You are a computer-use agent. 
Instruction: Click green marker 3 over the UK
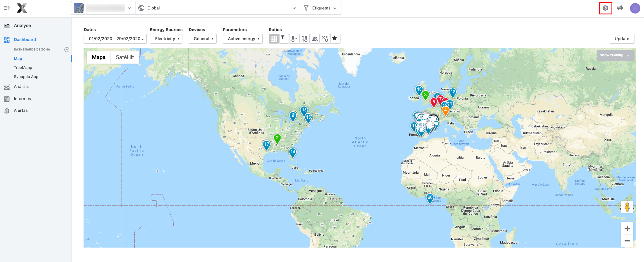pyautogui.click(x=425, y=95)
